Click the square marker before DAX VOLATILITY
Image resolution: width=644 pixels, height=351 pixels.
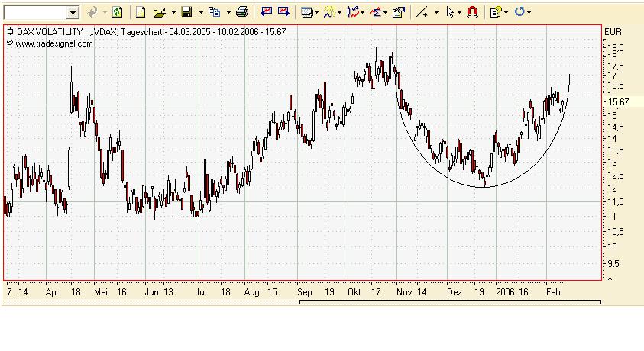[x=10, y=31]
